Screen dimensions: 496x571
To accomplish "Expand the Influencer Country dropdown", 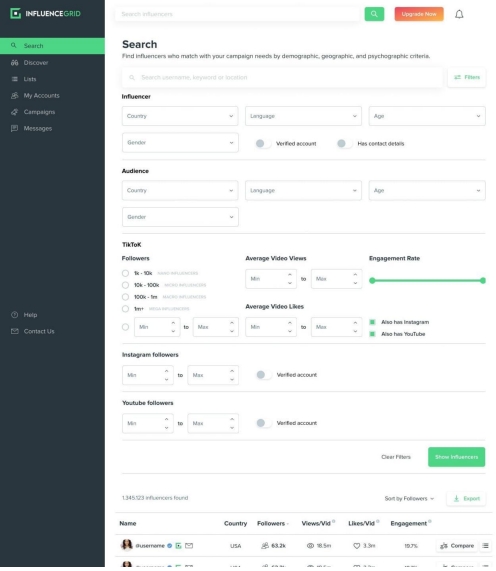I will pyautogui.click(x=180, y=116).
